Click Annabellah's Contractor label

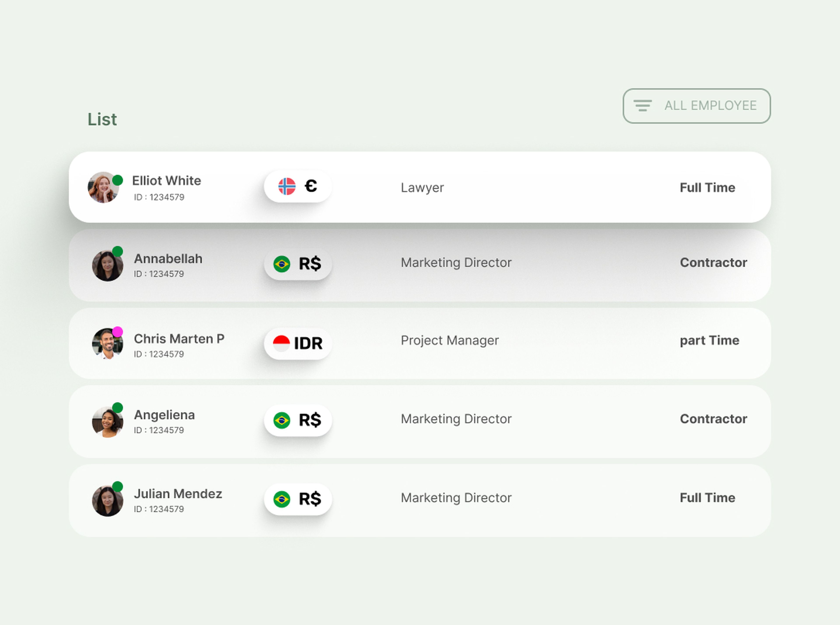coord(713,263)
